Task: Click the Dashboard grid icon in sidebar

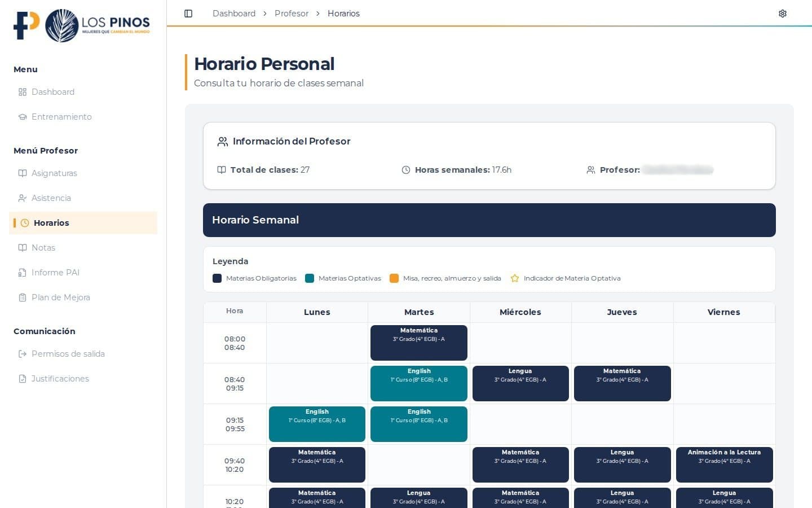Action: (23, 92)
